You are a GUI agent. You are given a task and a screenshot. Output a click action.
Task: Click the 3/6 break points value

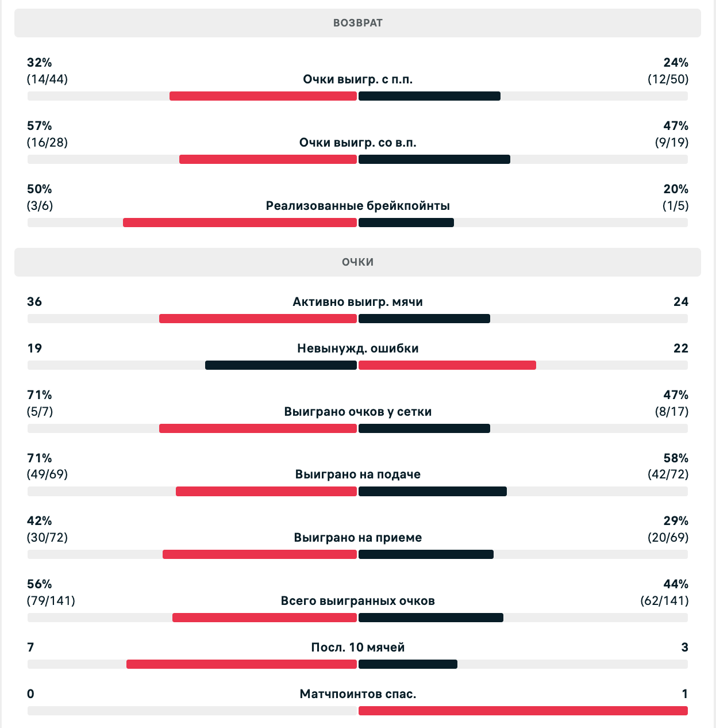pyautogui.click(x=40, y=206)
